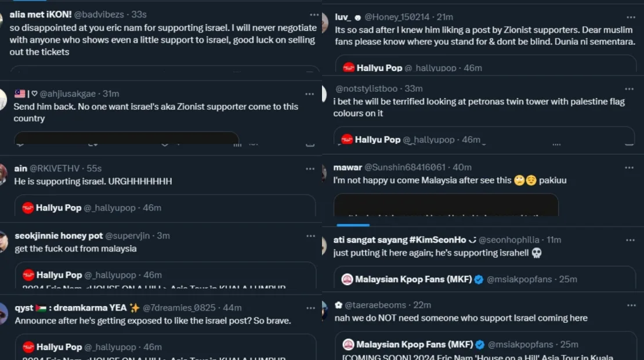644x360 pixels.
Task: Click verified badge in quote under @taeraebeoms tweet
Action: (x=479, y=345)
